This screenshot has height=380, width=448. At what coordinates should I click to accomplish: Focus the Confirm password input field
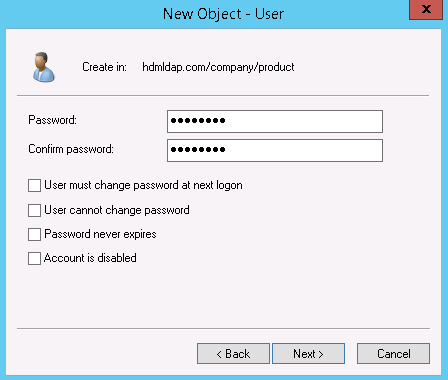(275, 150)
